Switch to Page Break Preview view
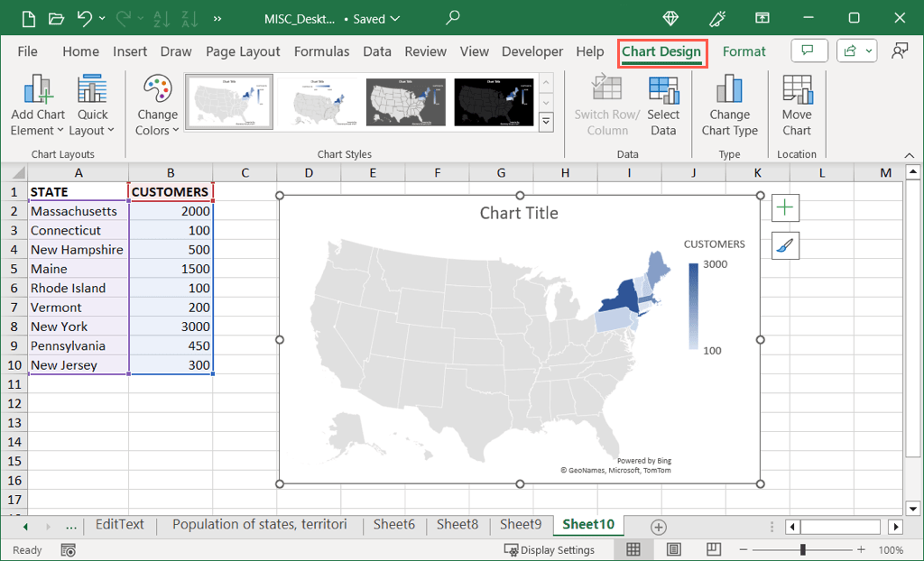 [x=714, y=549]
